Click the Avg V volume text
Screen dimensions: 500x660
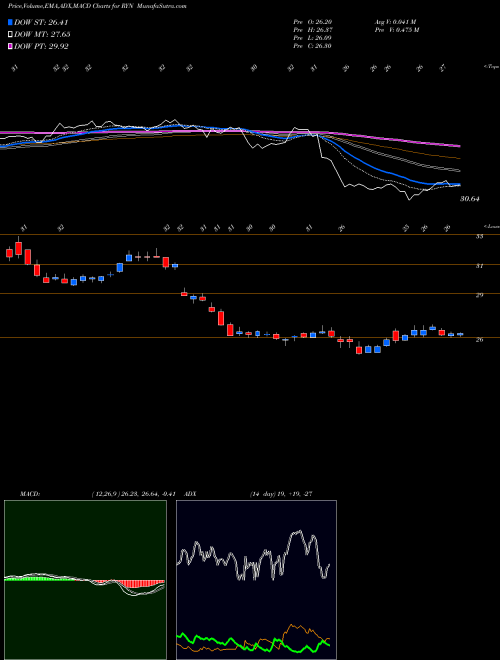pos(395,22)
